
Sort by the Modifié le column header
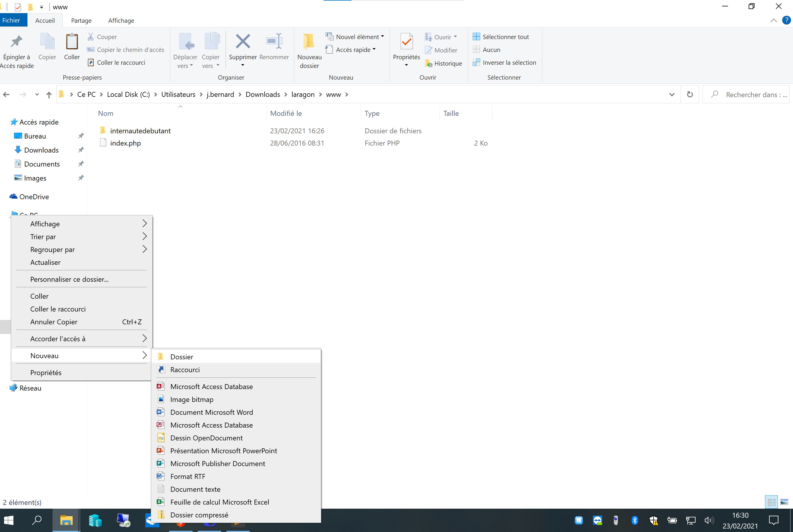click(286, 113)
